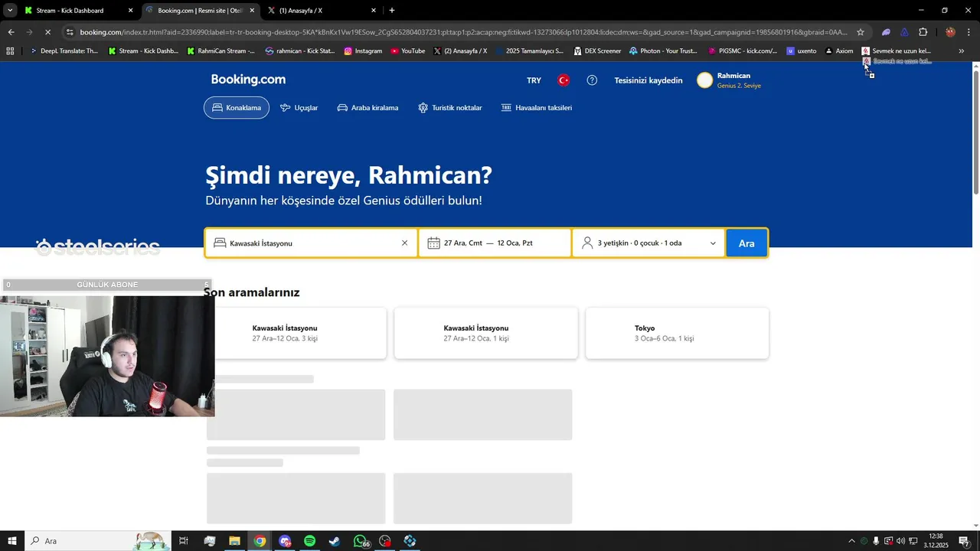The height and width of the screenshot is (551, 980).
Task: Open DeepL Translate bookmark
Action: coord(64,51)
